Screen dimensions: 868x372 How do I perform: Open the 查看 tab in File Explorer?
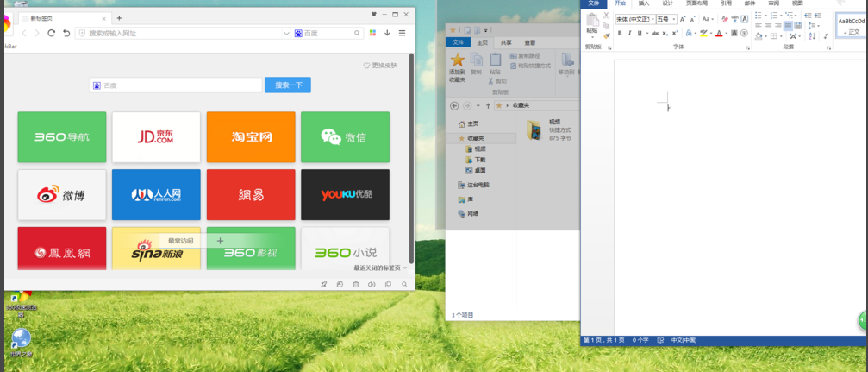coord(529,42)
